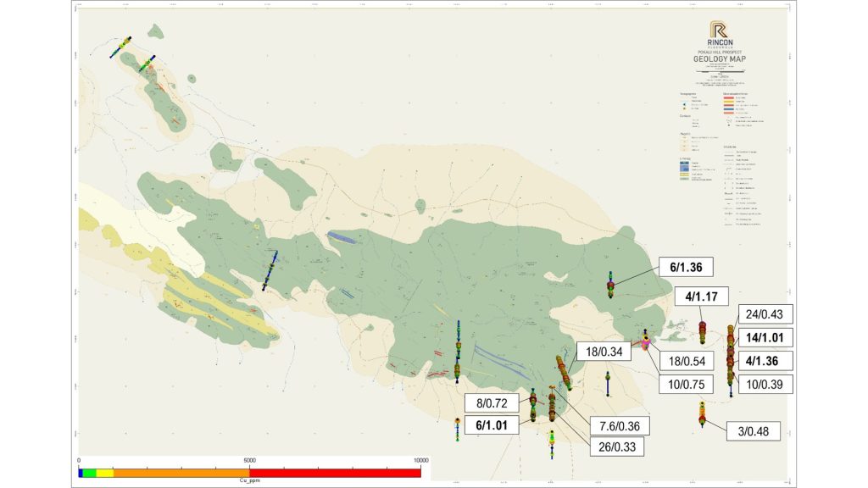The width and height of the screenshot is (868, 488).
Task: Click the 6/1.36 assay label
Action: tap(685, 268)
